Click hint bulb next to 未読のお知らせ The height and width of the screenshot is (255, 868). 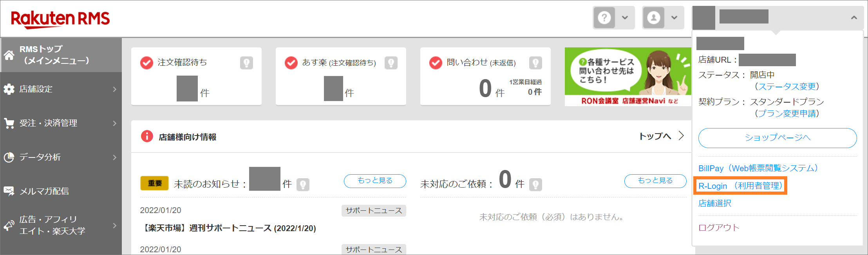[303, 184]
